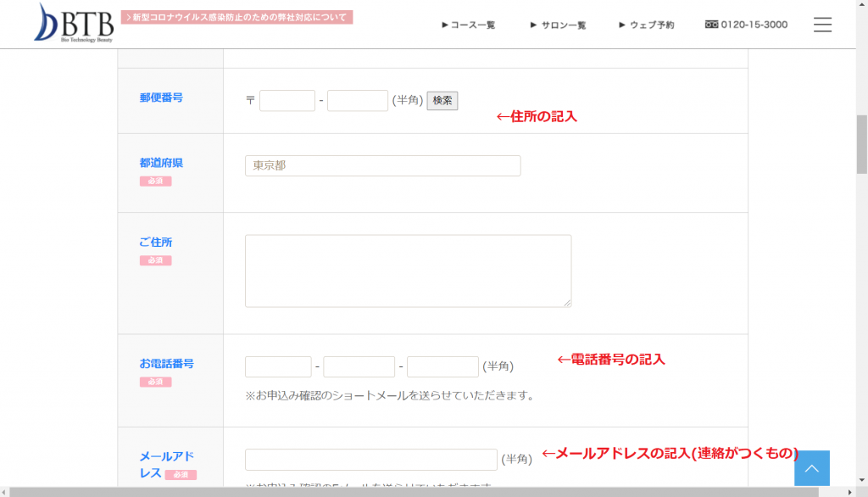This screenshot has width=868, height=497.
Task: Click the 検索 postal code search button
Action: 442,100
